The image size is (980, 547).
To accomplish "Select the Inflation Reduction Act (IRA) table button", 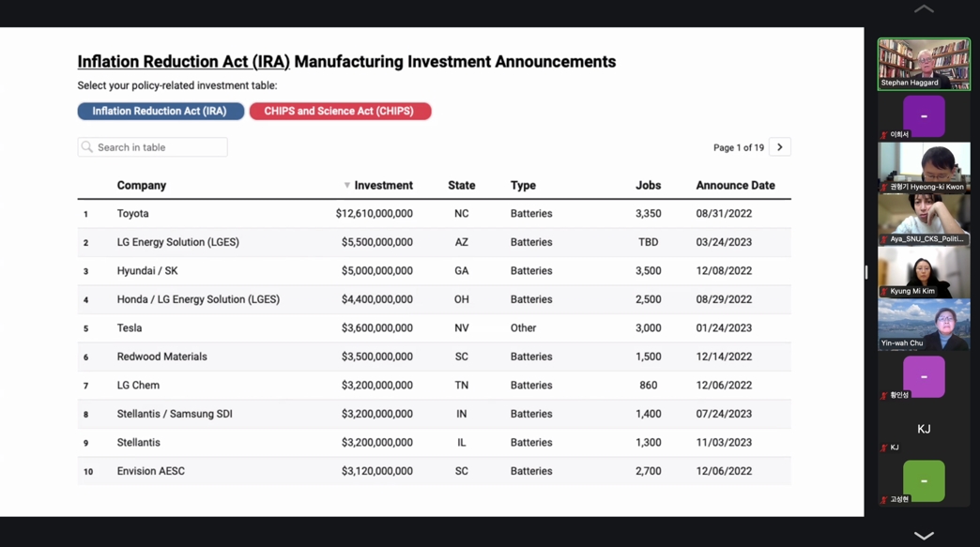I will point(161,111).
